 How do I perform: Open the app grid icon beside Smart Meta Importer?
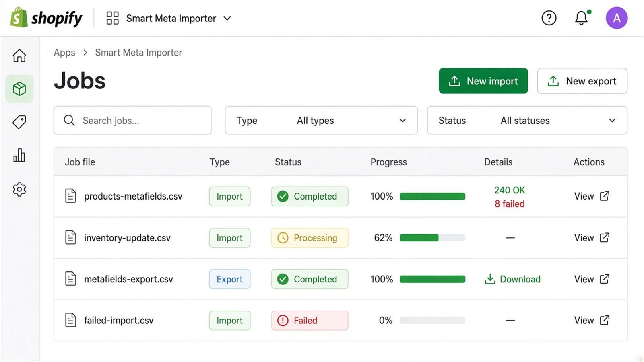(113, 18)
